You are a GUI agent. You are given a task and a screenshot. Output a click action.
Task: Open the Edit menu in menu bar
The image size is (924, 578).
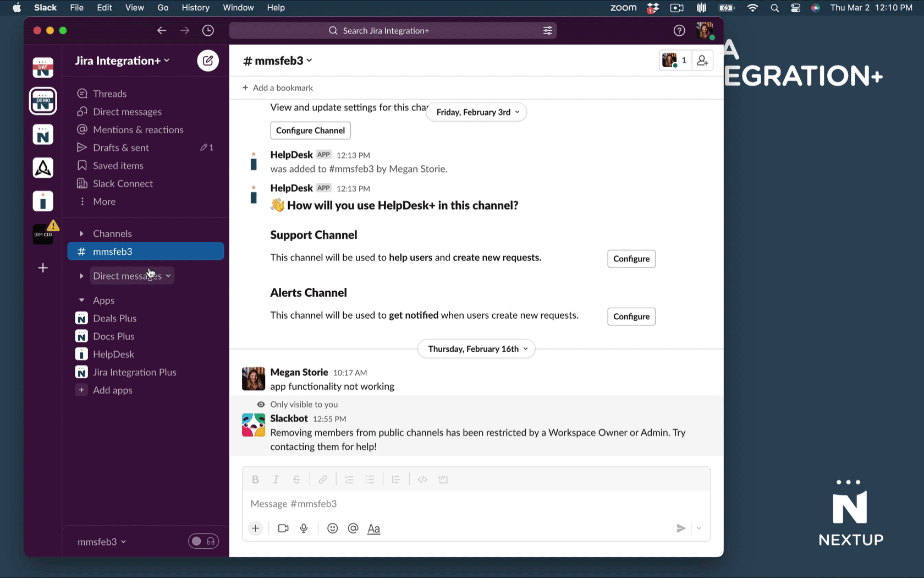tap(105, 8)
